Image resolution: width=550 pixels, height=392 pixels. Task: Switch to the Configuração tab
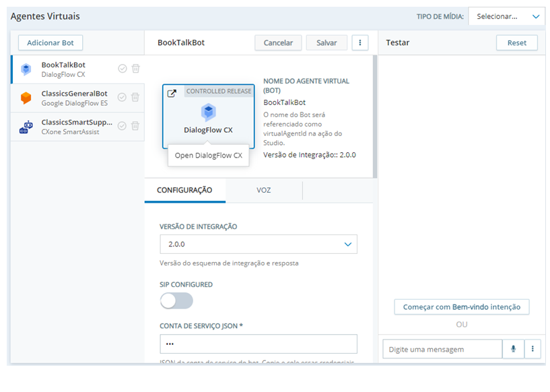coord(184,190)
